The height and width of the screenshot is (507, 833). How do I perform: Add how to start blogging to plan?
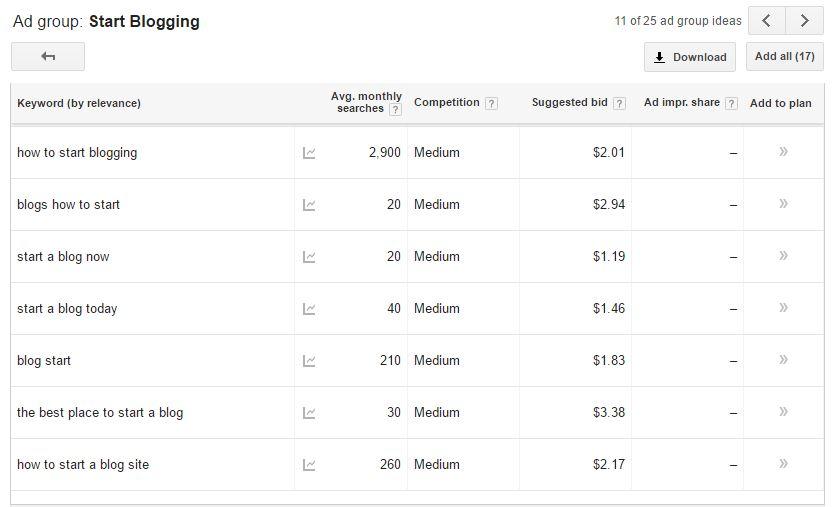[783, 152]
